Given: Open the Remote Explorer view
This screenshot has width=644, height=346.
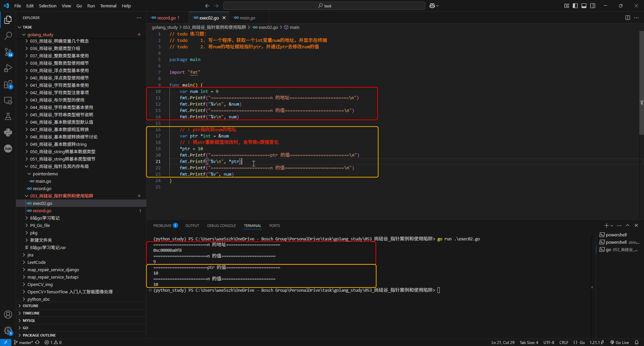Looking at the screenshot, I should [8, 100].
